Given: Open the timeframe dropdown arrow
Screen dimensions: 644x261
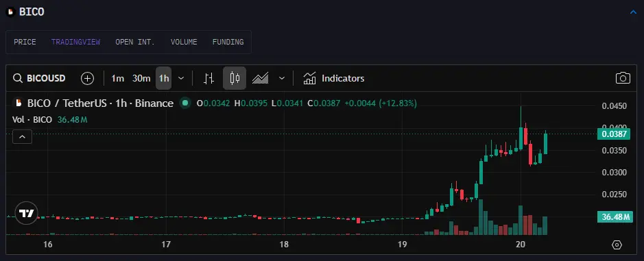Looking at the screenshot, I should pyautogui.click(x=181, y=78).
